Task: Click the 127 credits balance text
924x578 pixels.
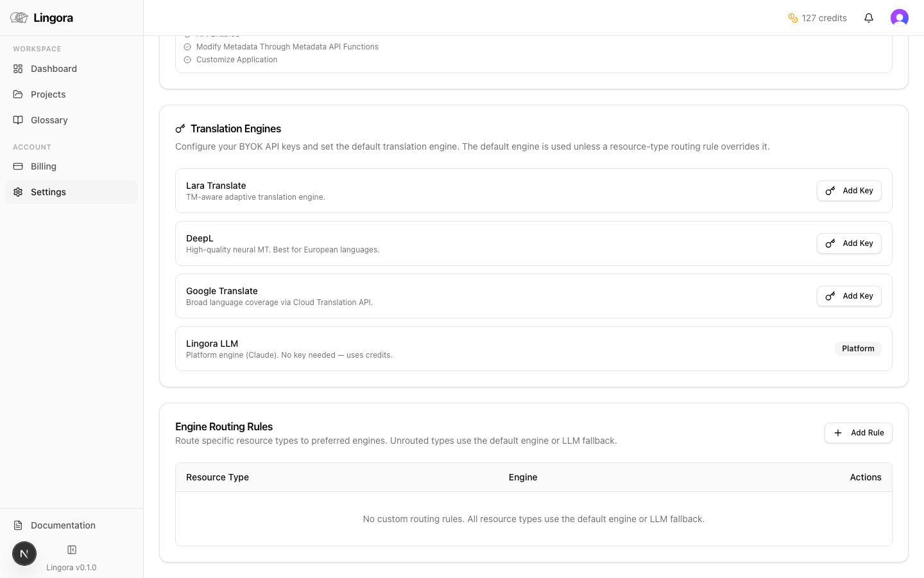Action: 824,18
